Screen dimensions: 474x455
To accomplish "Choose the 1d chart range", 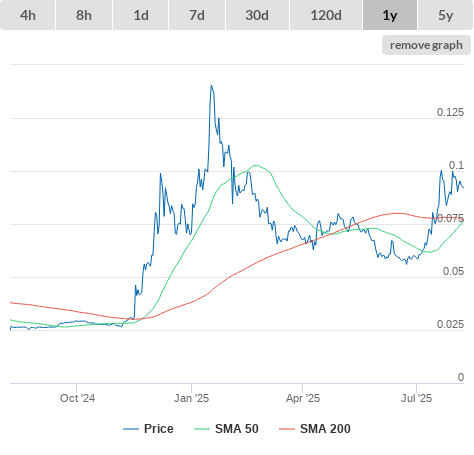I will pyautogui.click(x=141, y=15).
